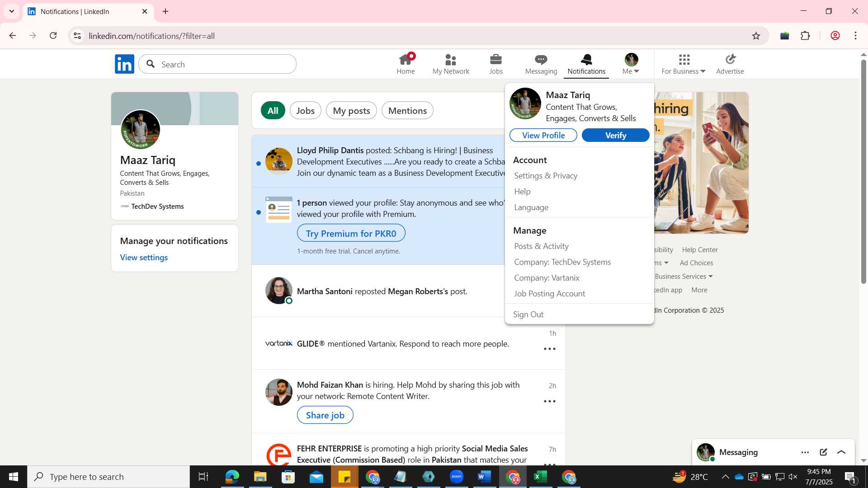
Task: Sign Out of LinkedIn
Action: click(528, 314)
